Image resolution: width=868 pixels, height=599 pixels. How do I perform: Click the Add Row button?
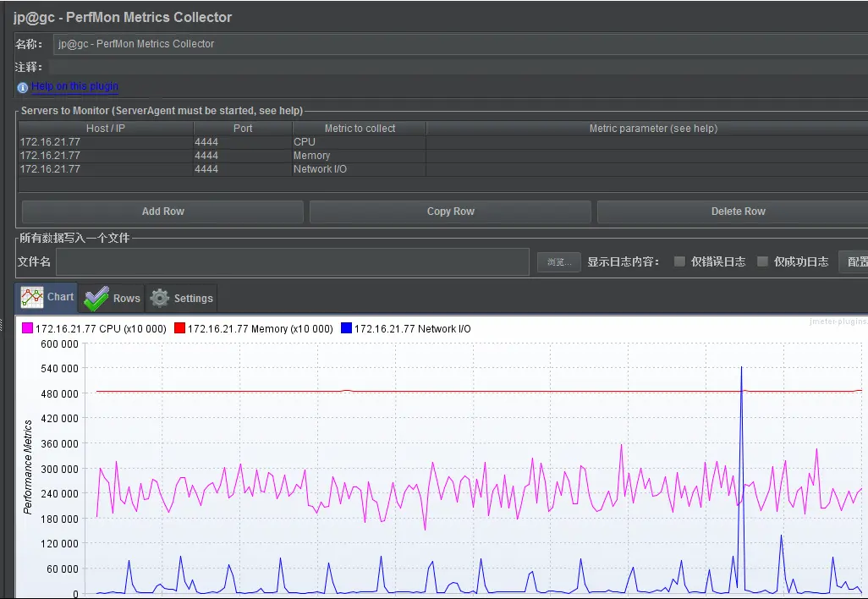(x=162, y=212)
